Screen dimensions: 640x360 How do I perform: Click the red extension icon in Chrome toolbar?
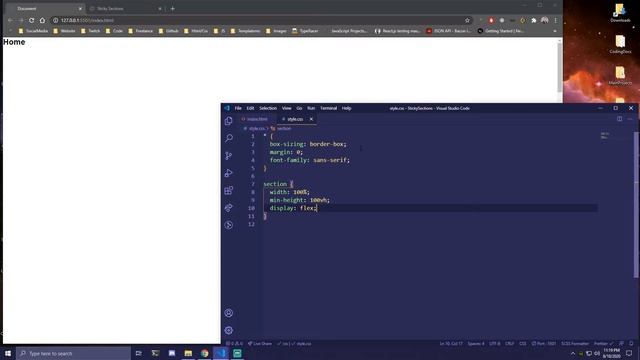click(491, 20)
